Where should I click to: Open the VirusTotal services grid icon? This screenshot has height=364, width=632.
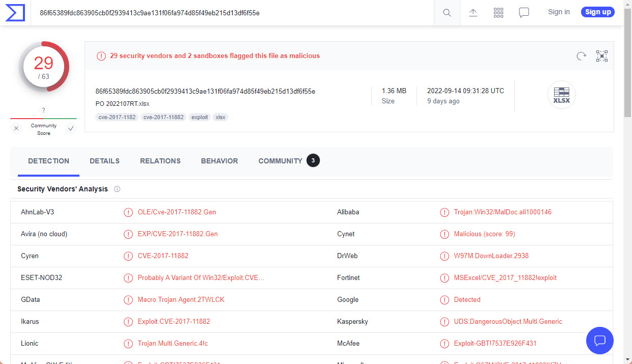[499, 13]
